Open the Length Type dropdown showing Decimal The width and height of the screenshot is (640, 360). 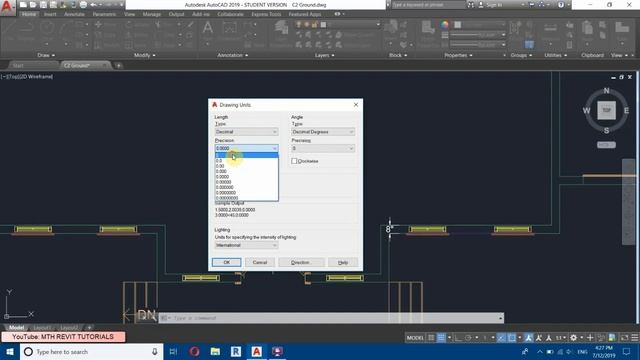tap(247, 132)
